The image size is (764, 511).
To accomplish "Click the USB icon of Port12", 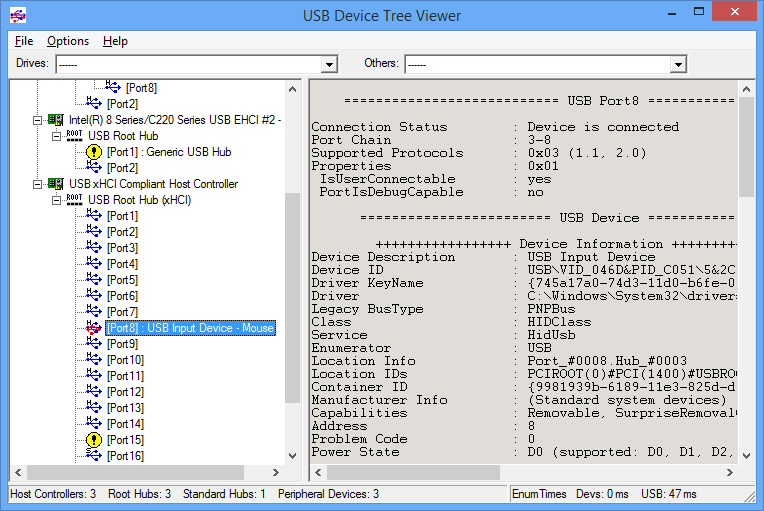I will [x=94, y=391].
